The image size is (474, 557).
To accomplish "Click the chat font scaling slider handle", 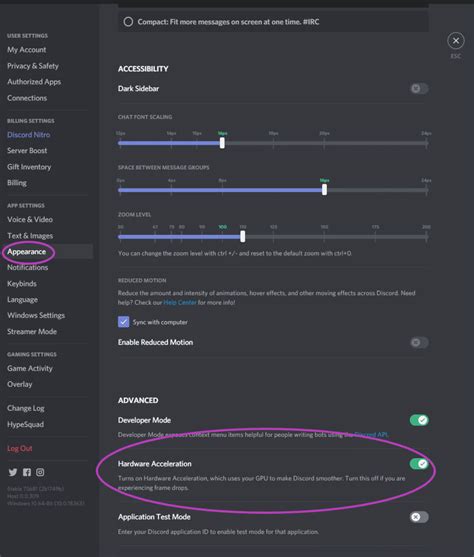I will tap(222, 143).
